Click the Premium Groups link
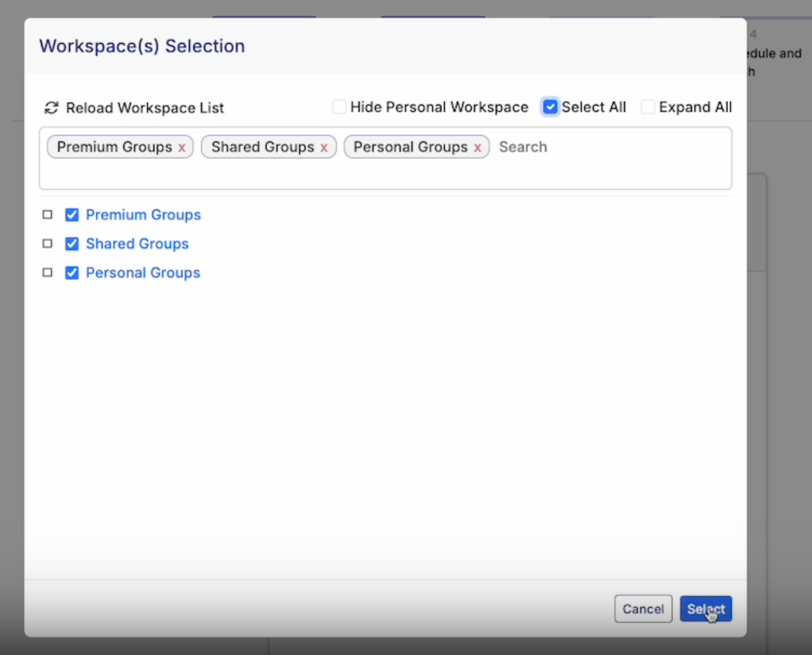This screenshot has width=812, height=655. point(143,215)
